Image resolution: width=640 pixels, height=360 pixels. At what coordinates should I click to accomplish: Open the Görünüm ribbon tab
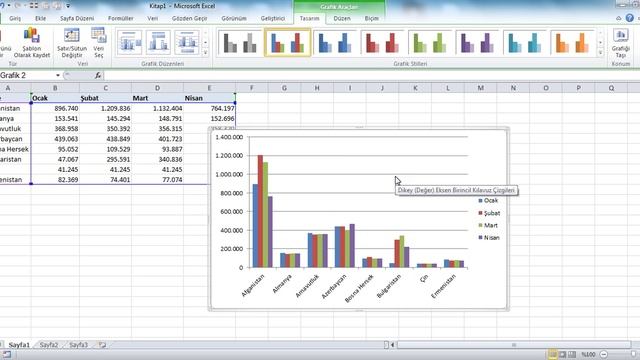234,18
